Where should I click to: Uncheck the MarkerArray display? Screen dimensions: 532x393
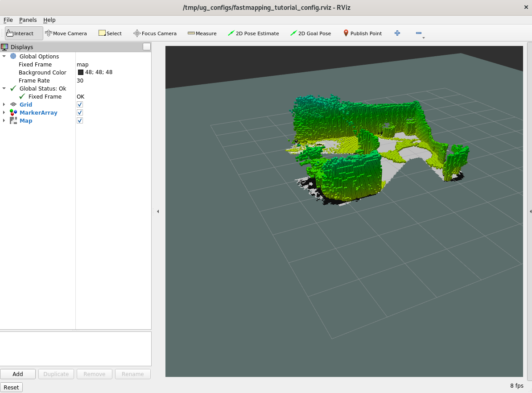[80, 113]
